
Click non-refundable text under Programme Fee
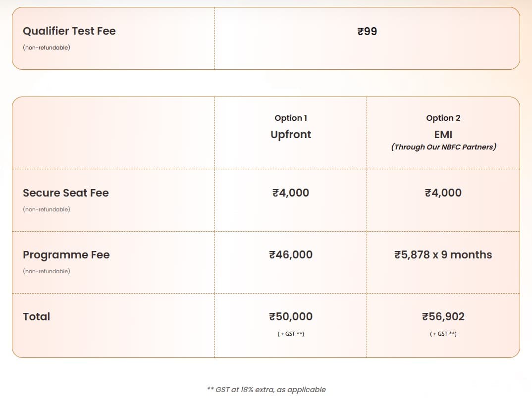point(46,271)
